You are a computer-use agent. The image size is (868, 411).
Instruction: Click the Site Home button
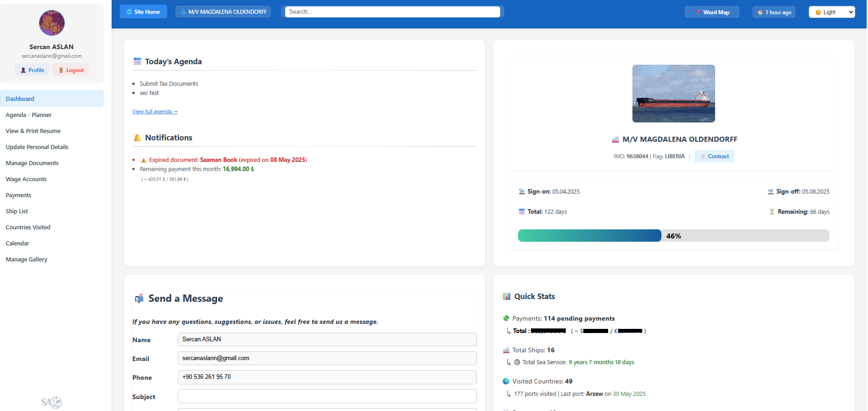(x=143, y=12)
